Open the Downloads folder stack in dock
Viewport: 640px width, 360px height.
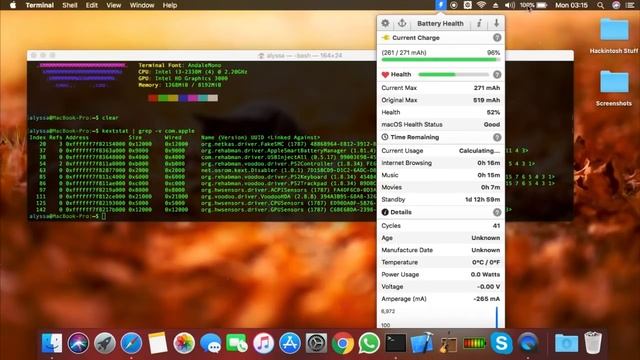point(566,343)
